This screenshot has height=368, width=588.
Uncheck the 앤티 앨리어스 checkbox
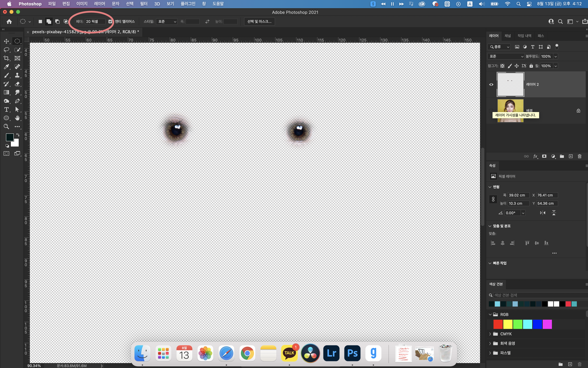110,21
